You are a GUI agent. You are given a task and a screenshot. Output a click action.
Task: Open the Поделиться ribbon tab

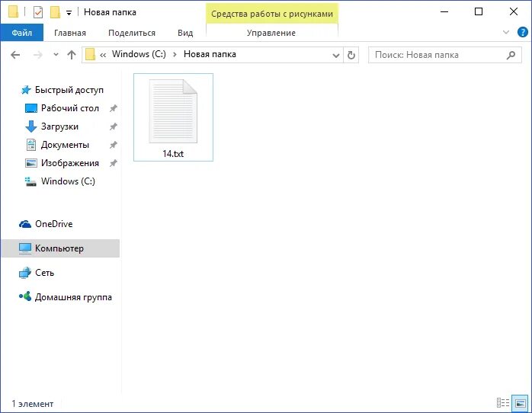pyautogui.click(x=132, y=33)
